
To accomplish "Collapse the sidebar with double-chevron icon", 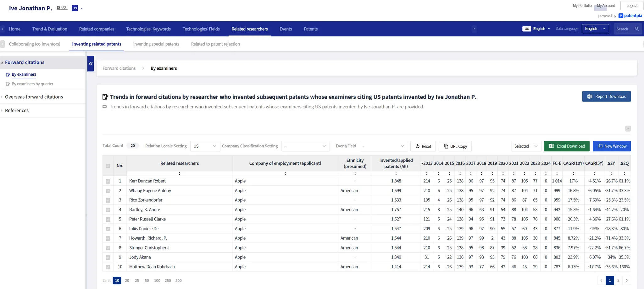I will point(91,64).
